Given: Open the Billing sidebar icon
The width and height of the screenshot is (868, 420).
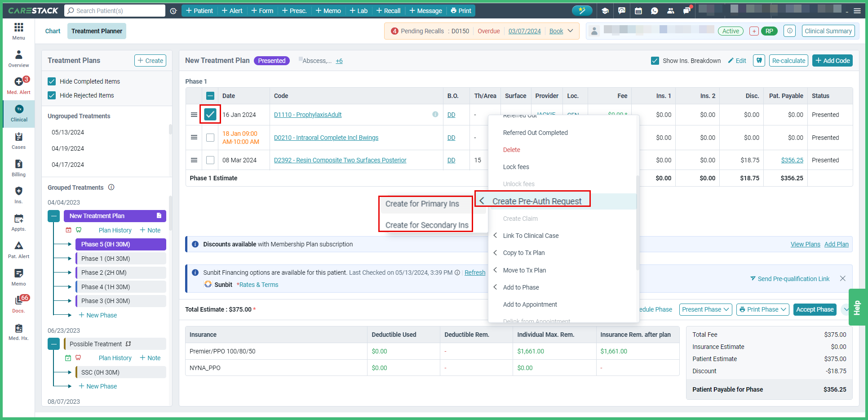Looking at the screenshot, I should coord(18,167).
